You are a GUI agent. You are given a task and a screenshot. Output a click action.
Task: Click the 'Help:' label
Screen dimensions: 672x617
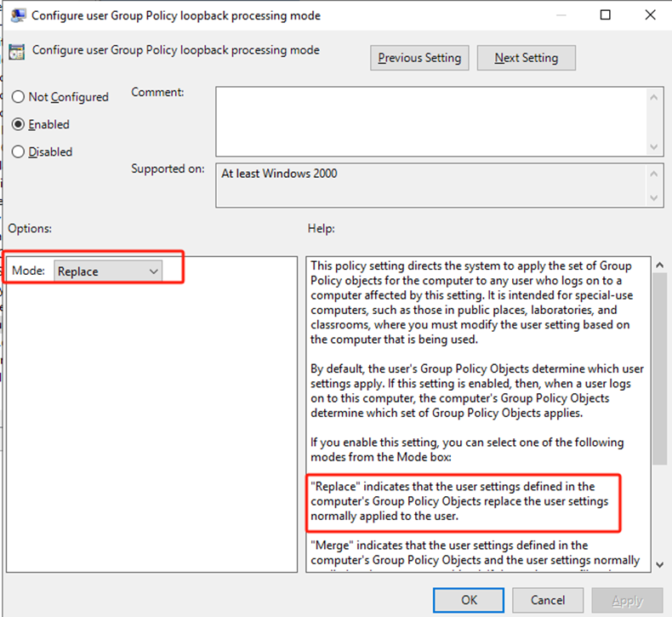pos(321,228)
